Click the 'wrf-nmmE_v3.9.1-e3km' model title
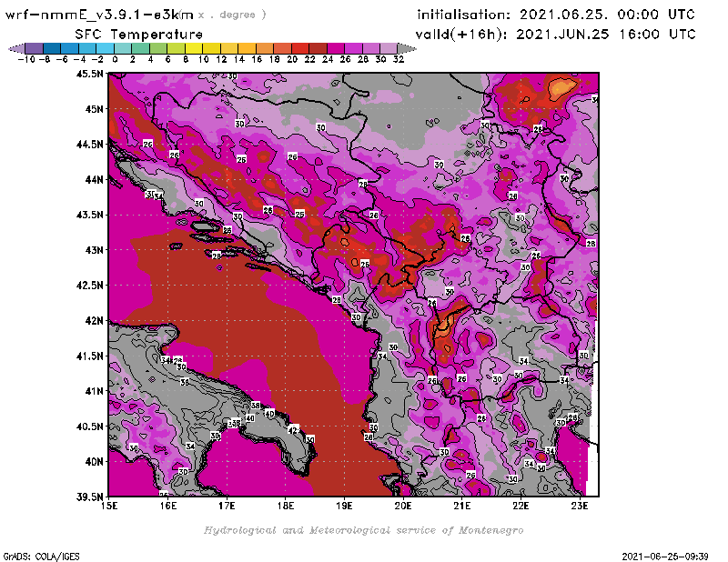Screen dimensions: 728x562 tap(99, 15)
